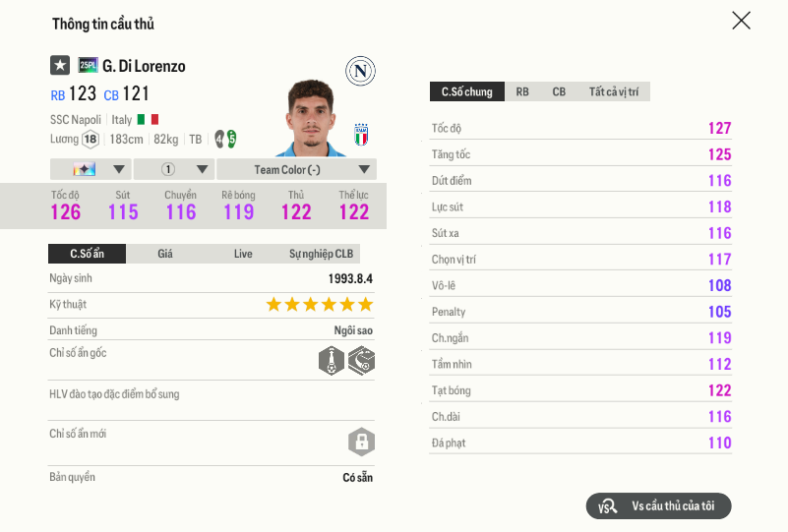
Task: Click the 25PL season badge icon
Action: pyautogui.click(x=88, y=66)
